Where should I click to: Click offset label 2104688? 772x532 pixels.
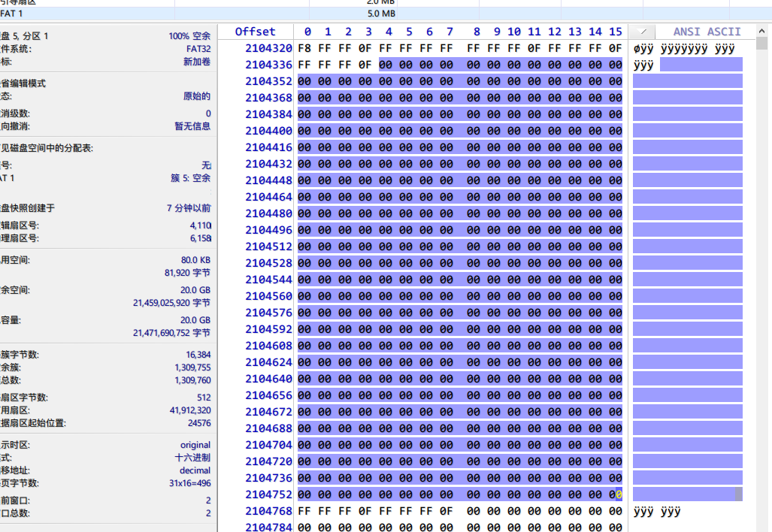268,428
